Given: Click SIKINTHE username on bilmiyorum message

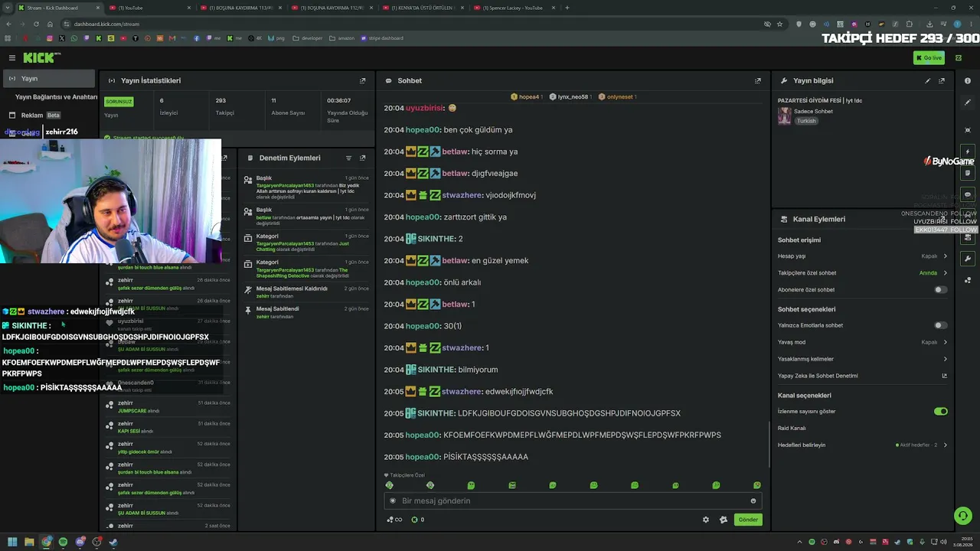Looking at the screenshot, I should 436,370.
